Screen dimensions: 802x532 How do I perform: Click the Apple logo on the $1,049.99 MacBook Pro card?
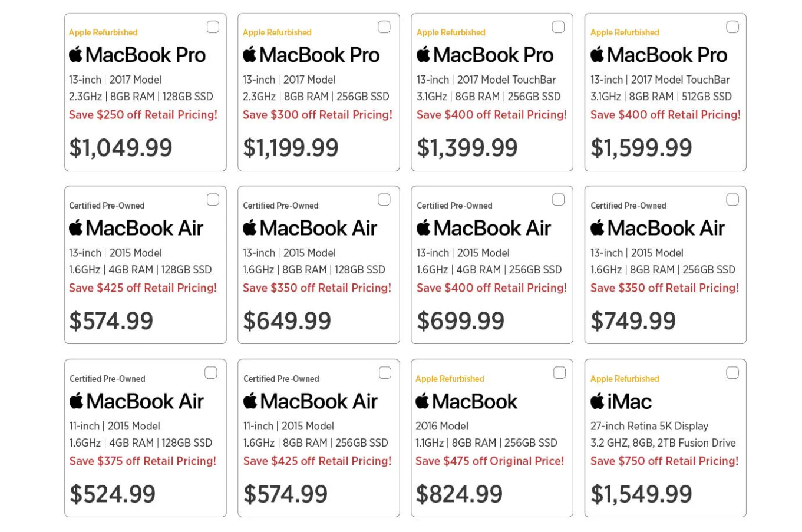click(75, 54)
